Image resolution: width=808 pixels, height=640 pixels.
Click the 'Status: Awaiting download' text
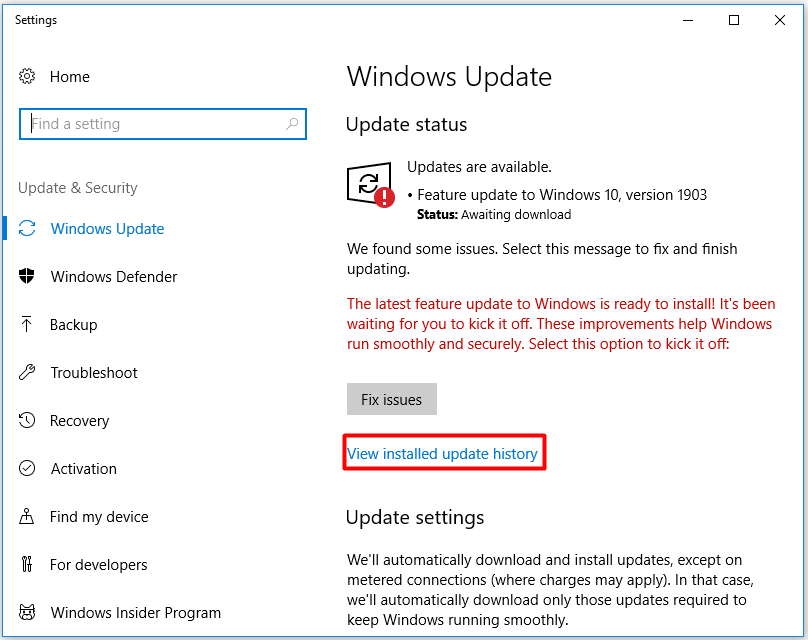[x=494, y=214]
